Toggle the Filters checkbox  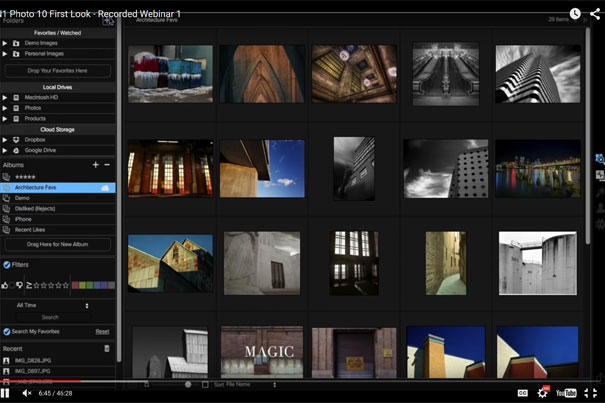(7, 265)
